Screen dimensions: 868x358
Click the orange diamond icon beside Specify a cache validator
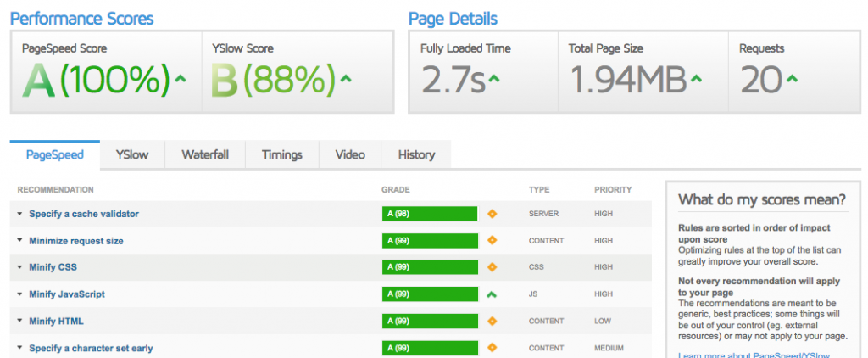point(492,214)
